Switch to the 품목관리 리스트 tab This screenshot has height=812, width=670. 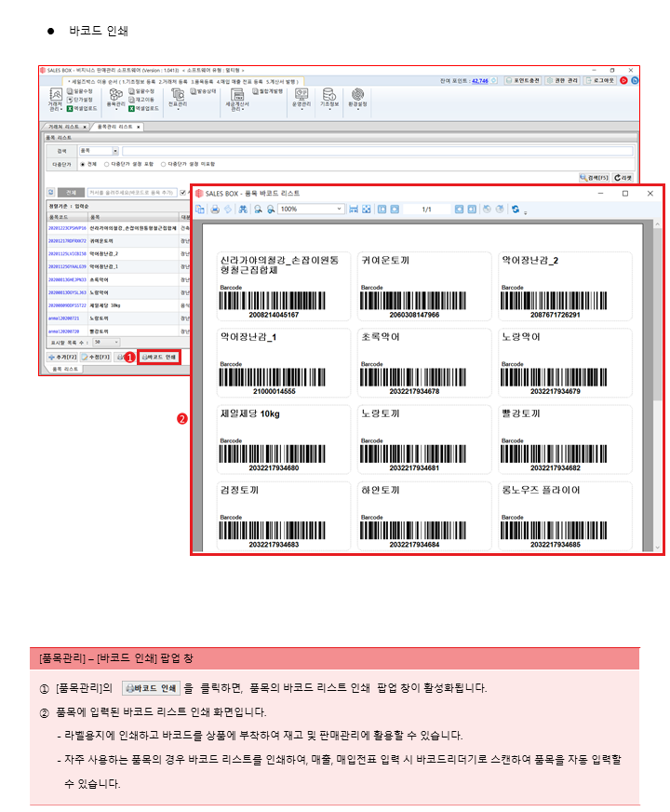click(x=114, y=127)
